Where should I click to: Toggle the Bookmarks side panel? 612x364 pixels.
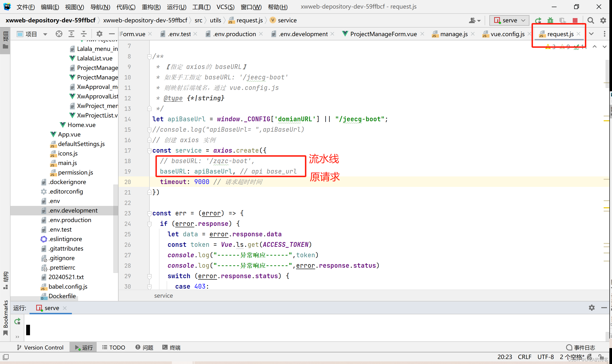[x=5, y=317]
